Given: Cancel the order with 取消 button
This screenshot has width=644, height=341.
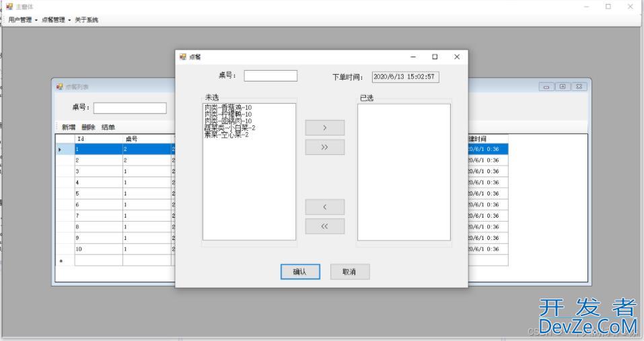Looking at the screenshot, I should click(350, 272).
